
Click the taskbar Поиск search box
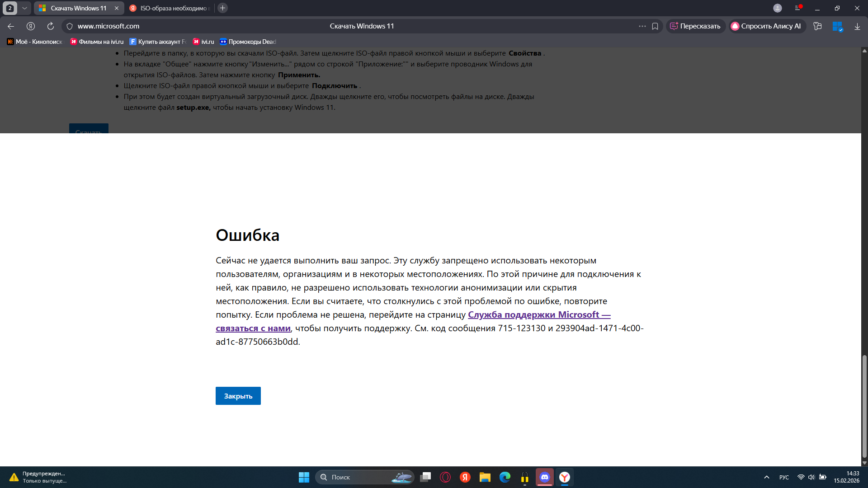(x=365, y=477)
